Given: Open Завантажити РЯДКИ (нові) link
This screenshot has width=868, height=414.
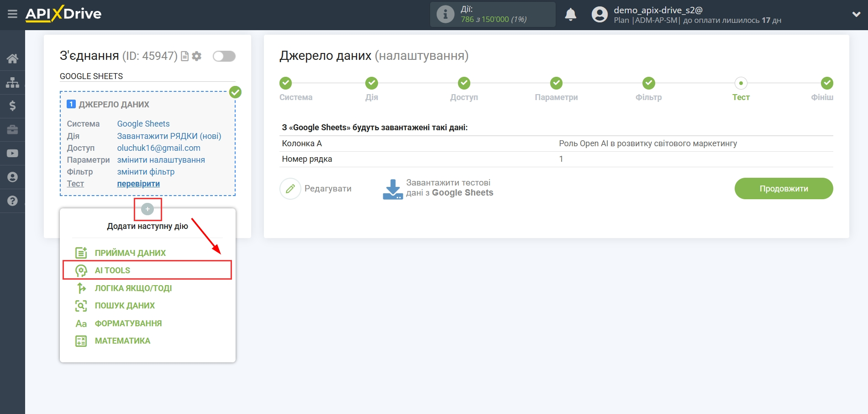Looking at the screenshot, I should [169, 136].
